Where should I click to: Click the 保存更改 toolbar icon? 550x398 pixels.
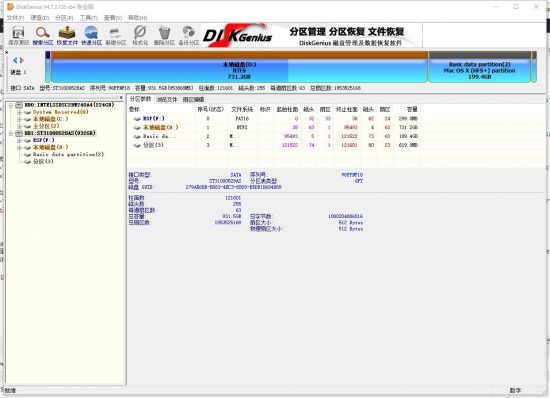(x=19, y=35)
